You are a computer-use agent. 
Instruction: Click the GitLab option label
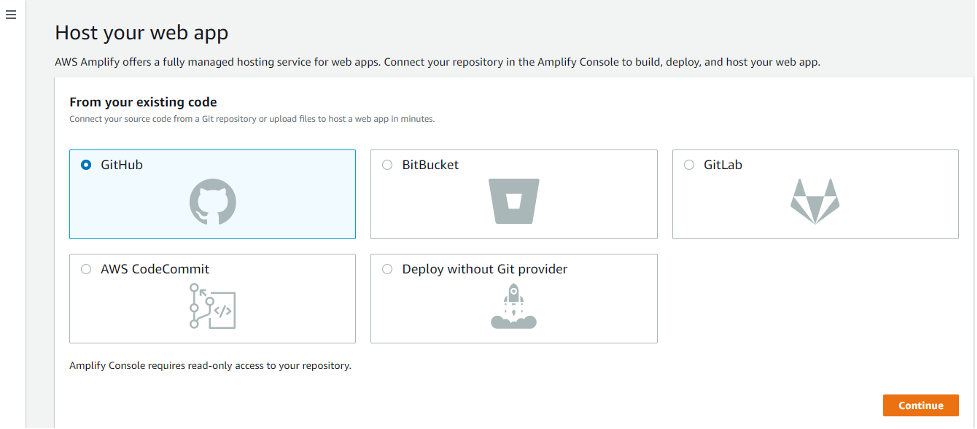click(x=722, y=165)
